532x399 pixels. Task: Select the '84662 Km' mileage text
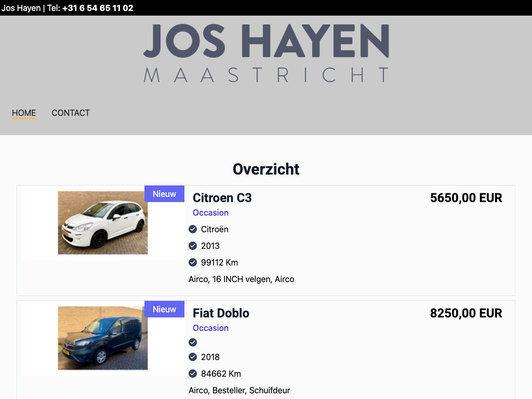[x=221, y=374]
